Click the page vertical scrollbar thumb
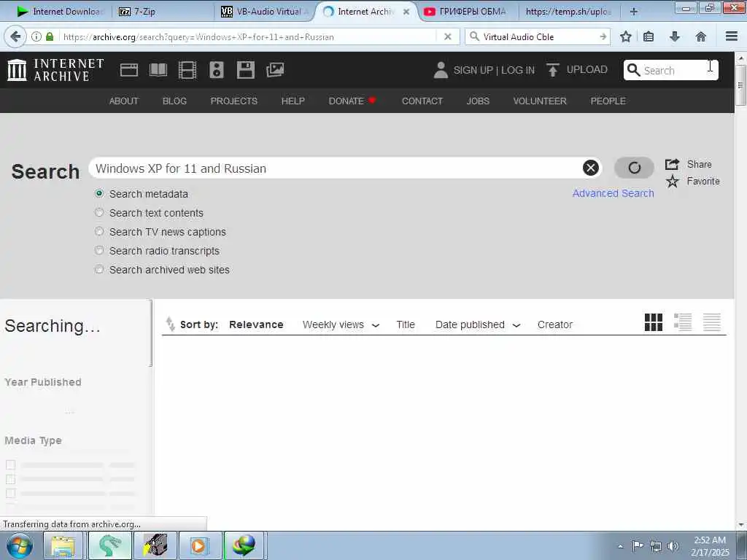Viewport: 747px width, 560px height. coord(741,85)
